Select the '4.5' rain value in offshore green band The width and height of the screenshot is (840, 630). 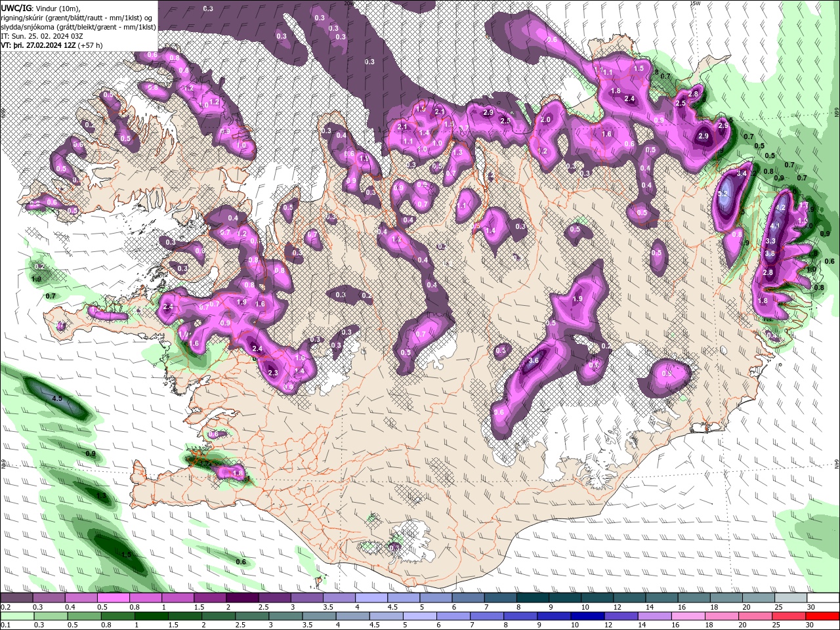tap(57, 398)
